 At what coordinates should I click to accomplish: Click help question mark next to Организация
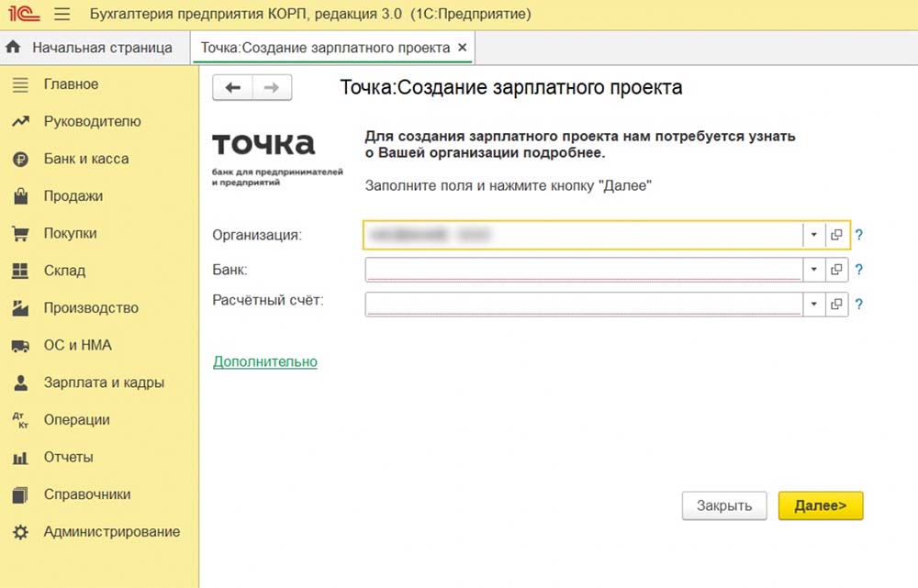coord(859,235)
